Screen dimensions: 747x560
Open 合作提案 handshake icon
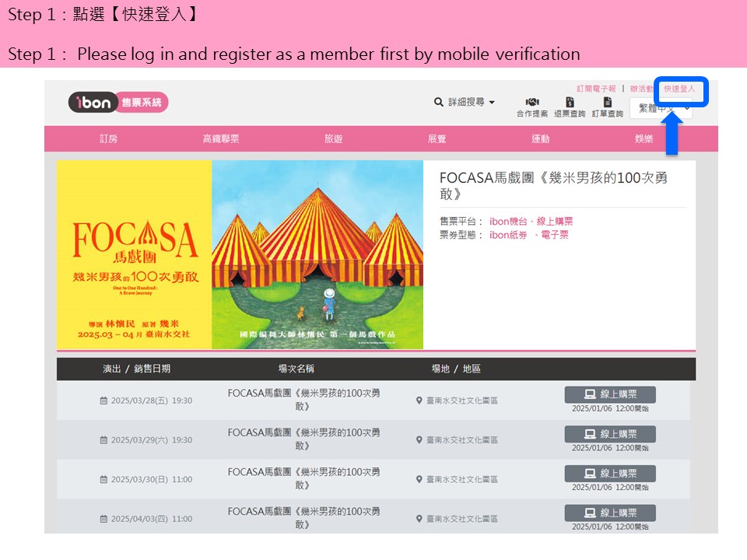click(x=532, y=103)
